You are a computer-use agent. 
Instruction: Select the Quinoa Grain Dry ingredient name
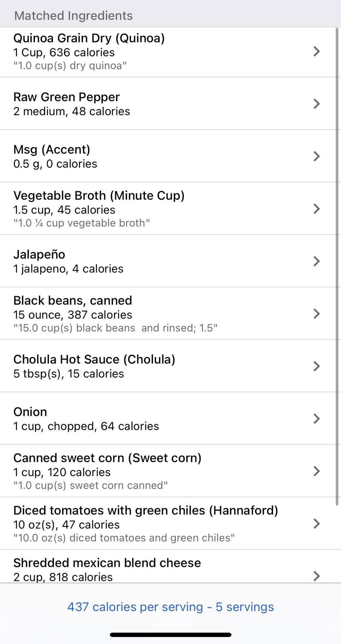[89, 38]
